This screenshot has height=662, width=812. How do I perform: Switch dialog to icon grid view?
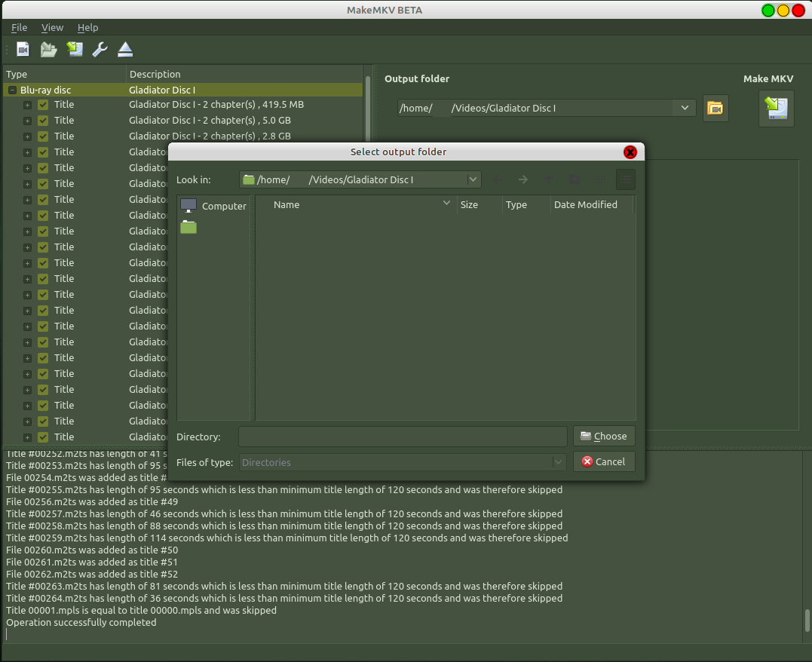599,179
